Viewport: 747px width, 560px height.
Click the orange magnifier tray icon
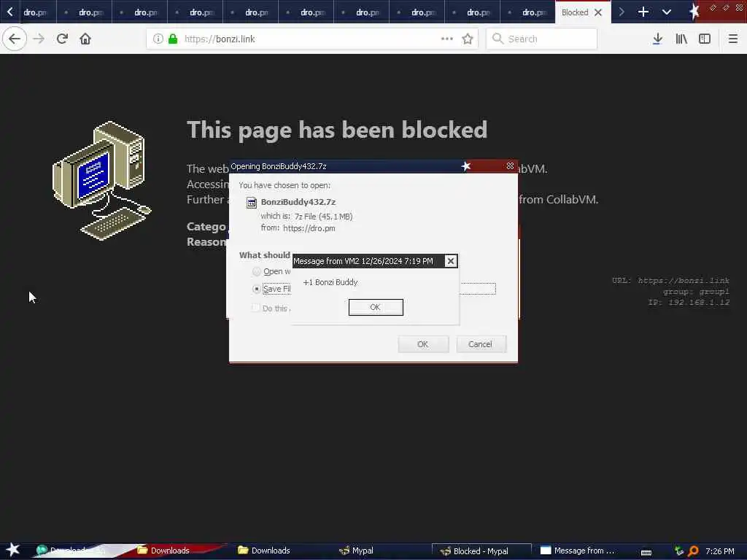[x=693, y=551]
